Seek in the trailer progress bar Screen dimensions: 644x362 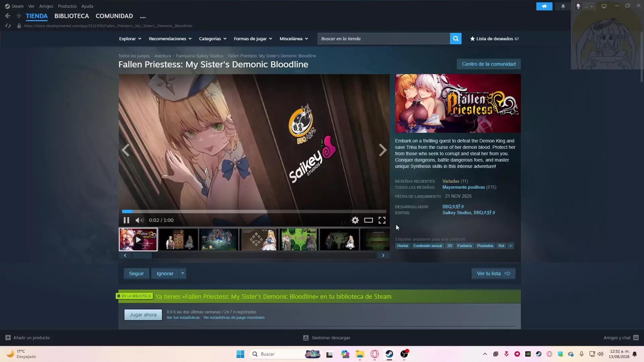click(254, 212)
